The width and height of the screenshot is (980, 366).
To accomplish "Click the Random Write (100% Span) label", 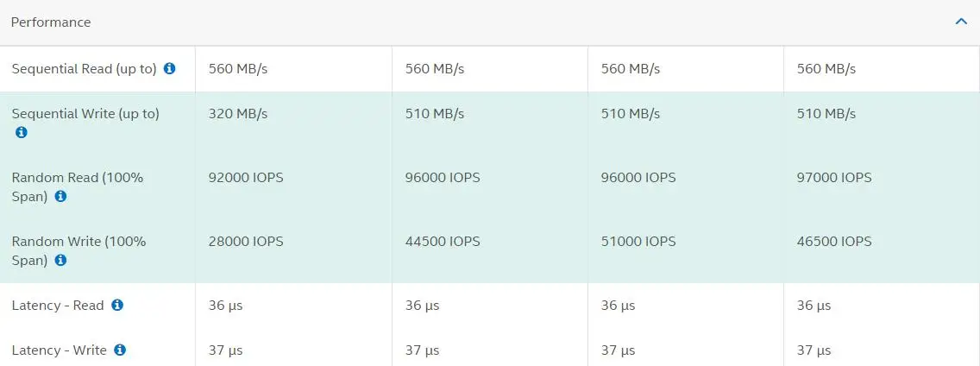I will coord(79,242).
